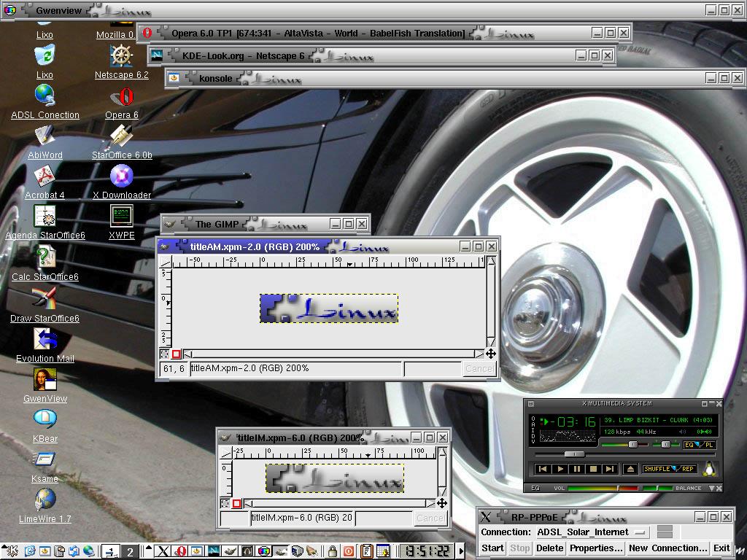
Task: Toggle the PL playlist button in XMMS
Action: [x=708, y=445]
